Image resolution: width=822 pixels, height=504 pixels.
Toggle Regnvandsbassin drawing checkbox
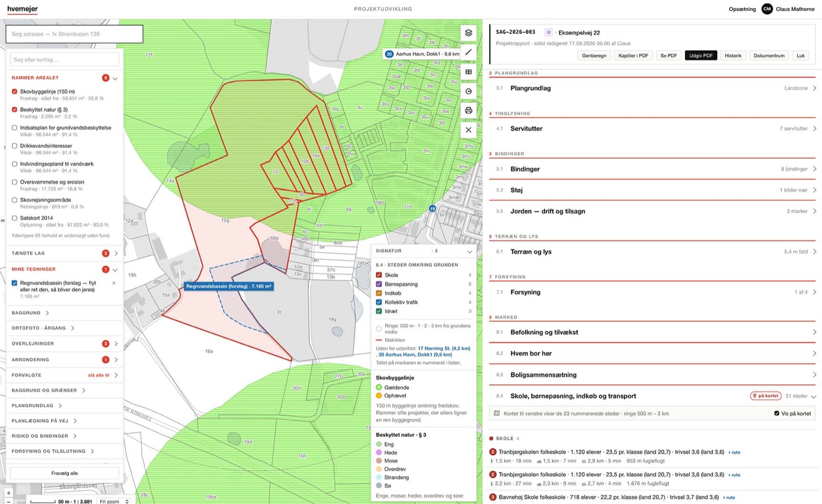coord(14,283)
